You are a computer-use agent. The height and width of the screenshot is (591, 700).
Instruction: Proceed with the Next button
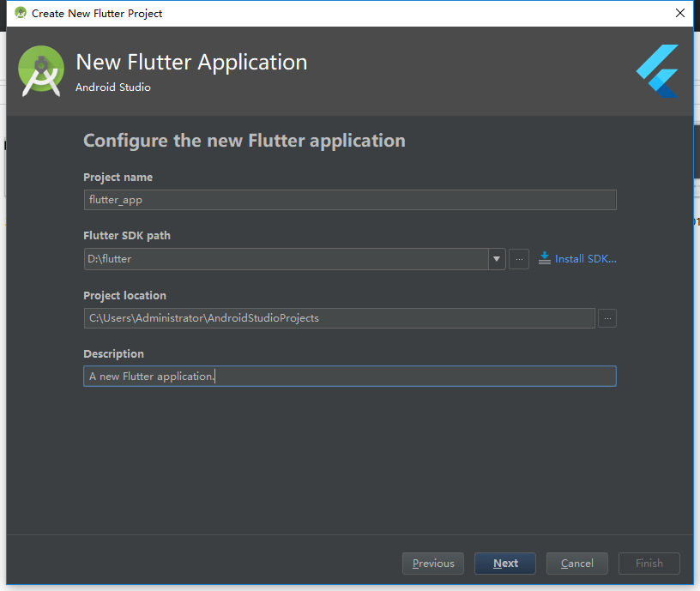505,564
